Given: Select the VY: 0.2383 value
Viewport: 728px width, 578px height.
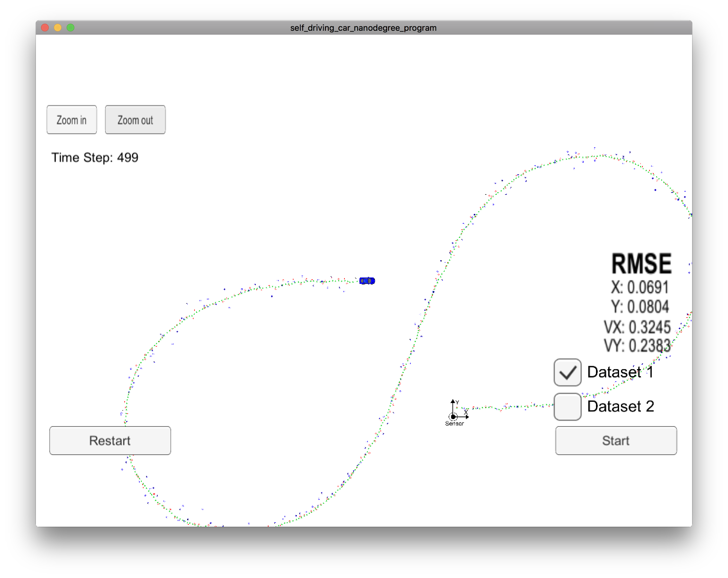Looking at the screenshot, I should tap(637, 345).
